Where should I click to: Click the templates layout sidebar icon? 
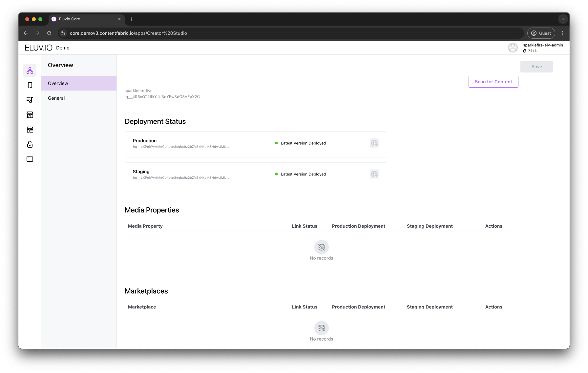30,130
